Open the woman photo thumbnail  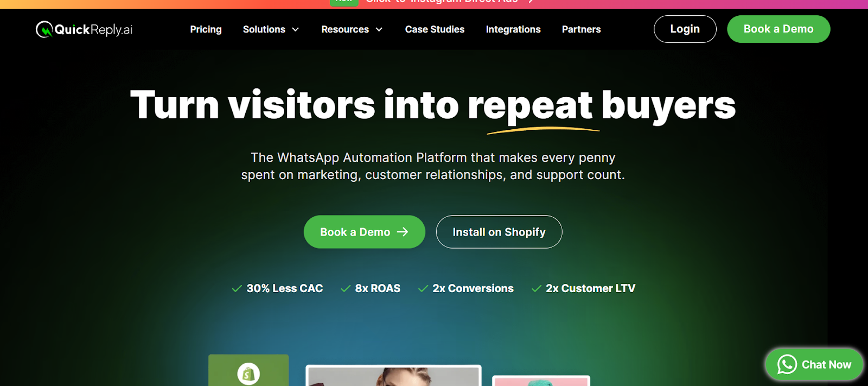[393, 376]
